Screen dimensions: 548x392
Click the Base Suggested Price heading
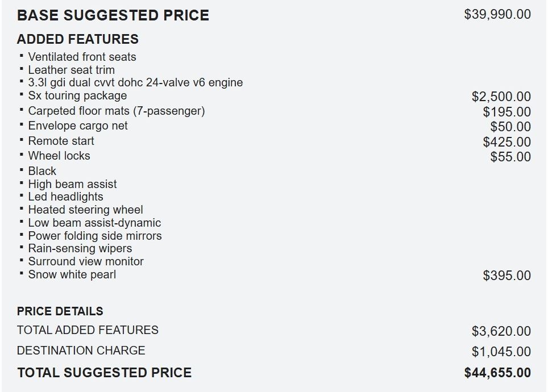[113, 15]
